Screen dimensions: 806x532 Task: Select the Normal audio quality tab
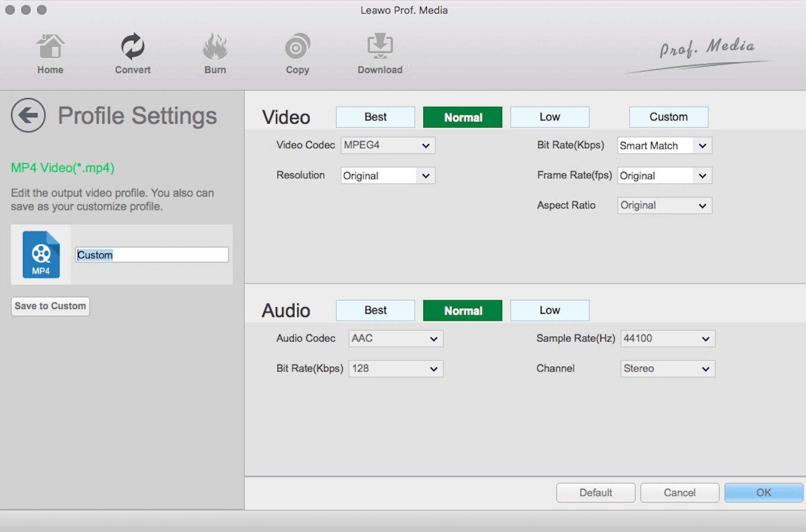[462, 310]
